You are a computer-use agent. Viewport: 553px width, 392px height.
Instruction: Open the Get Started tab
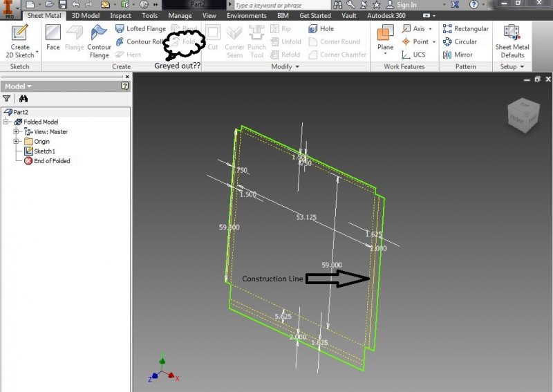coord(315,15)
